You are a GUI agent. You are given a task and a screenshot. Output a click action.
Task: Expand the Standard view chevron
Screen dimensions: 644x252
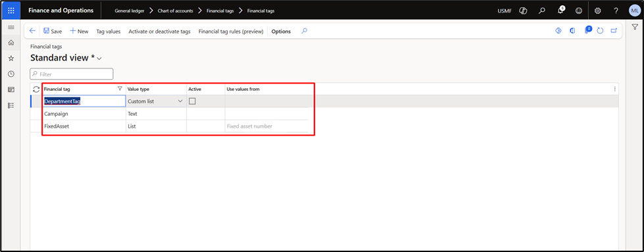pos(99,59)
